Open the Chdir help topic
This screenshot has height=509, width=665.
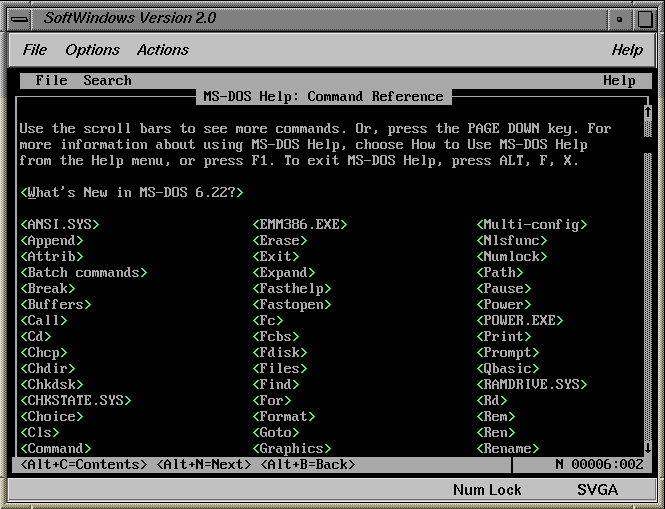pyautogui.click(x=48, y=368)
